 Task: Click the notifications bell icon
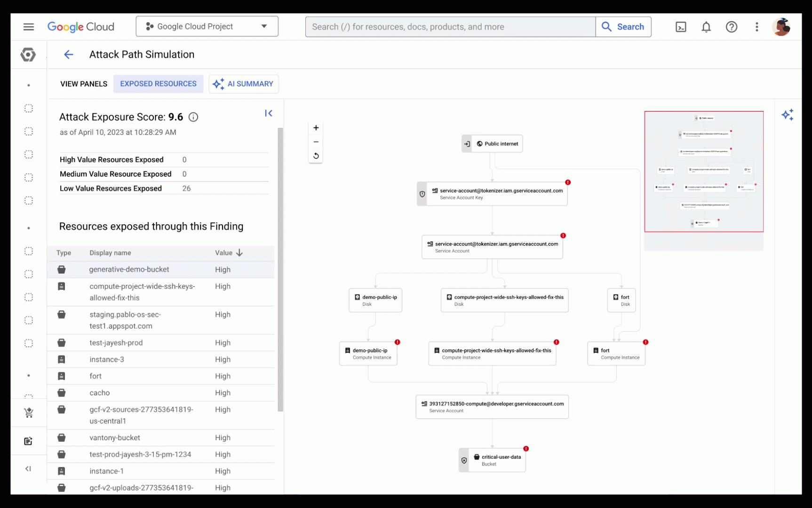tap(706, 27)
